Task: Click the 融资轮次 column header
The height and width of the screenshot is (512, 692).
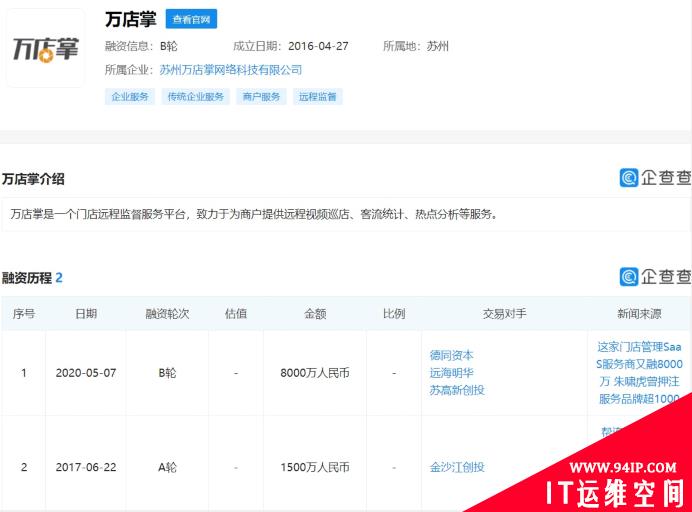Action: [167, 314]
